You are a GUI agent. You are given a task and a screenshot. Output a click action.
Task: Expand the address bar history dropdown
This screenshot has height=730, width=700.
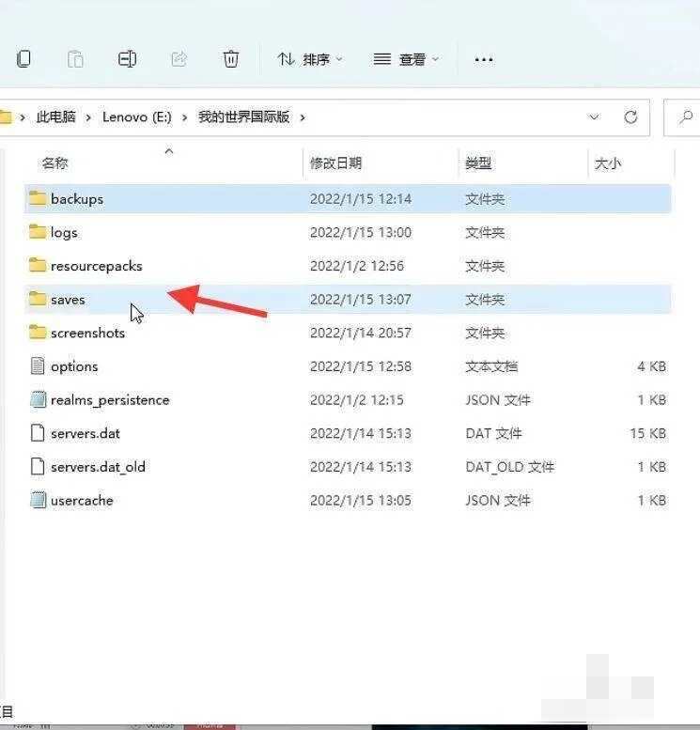tap(594, 117)
